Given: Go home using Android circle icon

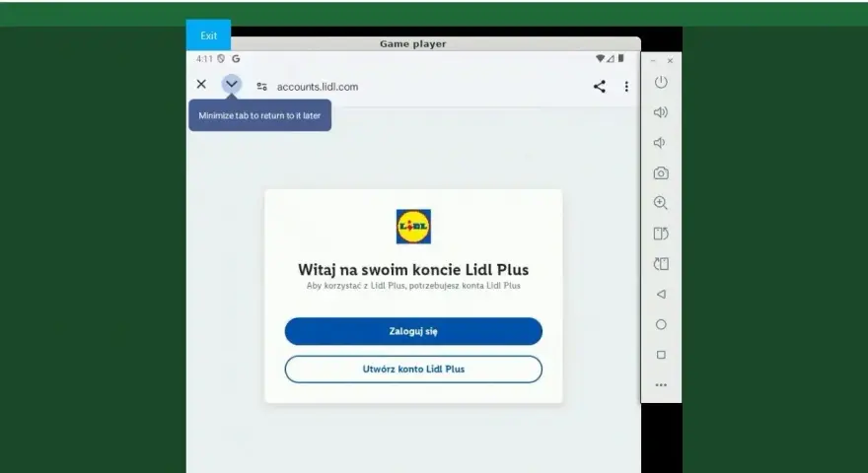Looking at the screenshot, I should coord(661,325).
